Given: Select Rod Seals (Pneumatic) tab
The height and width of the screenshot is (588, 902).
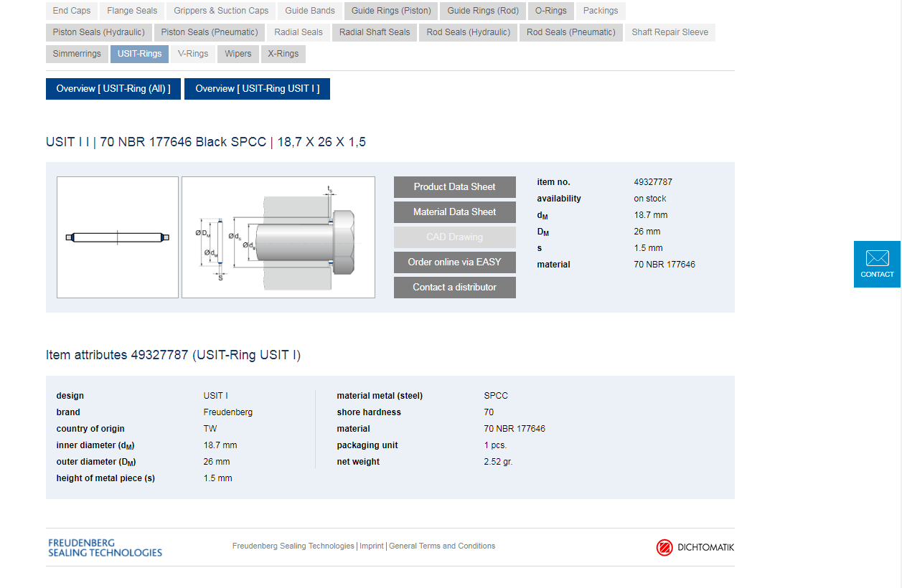Looking at the screenshot, I should tap(571, 32).
